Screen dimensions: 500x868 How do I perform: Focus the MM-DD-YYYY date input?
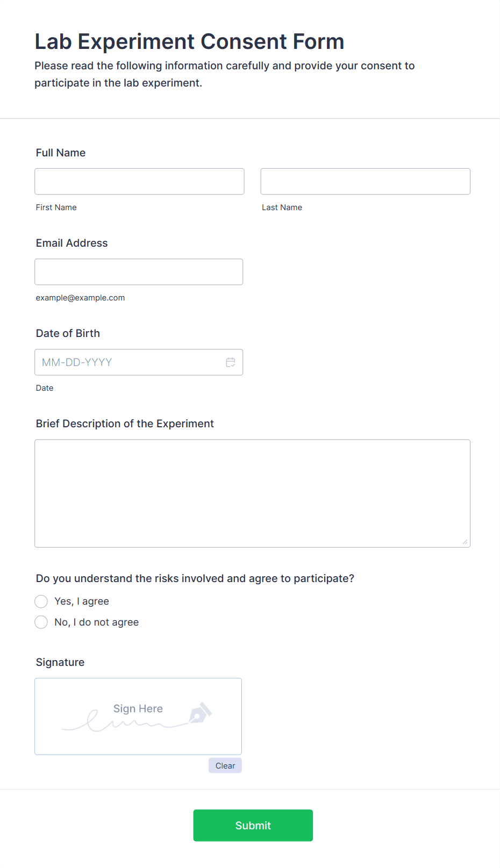pos(129,362)
